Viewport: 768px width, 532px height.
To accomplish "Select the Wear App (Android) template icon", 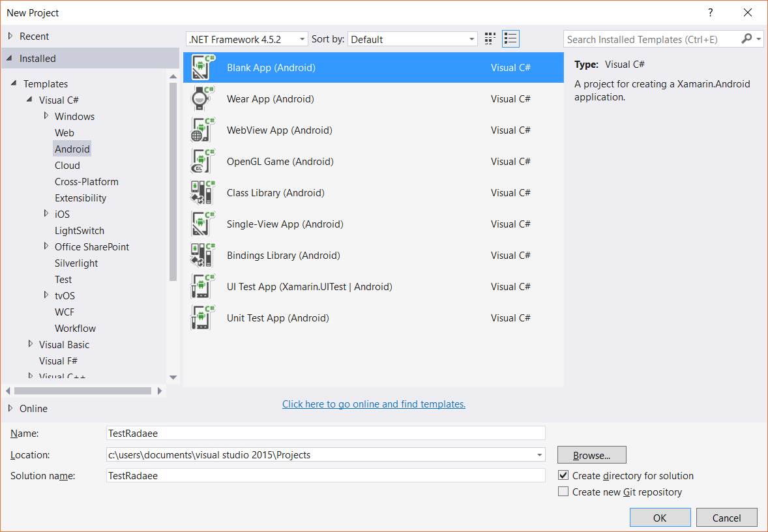I will pyautogui.click(x=202, y=99).
